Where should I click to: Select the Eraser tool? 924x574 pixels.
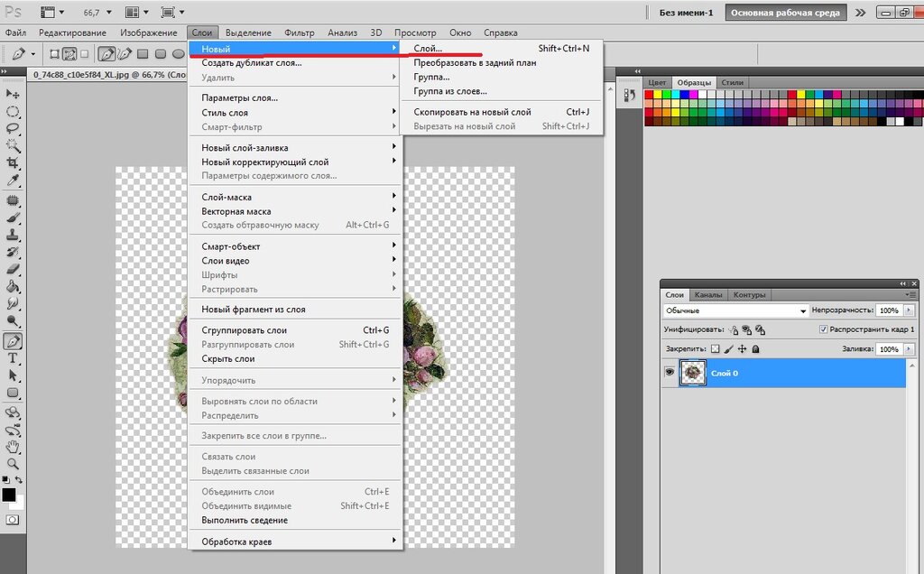pyautogui.click(x=13, y=269)
